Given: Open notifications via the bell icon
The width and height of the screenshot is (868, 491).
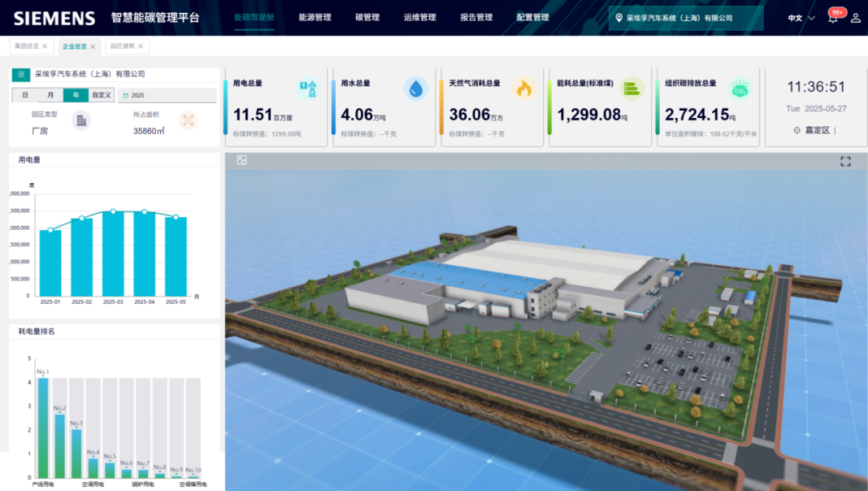Looking at the screenshot, I should click(x=833, y=18).
